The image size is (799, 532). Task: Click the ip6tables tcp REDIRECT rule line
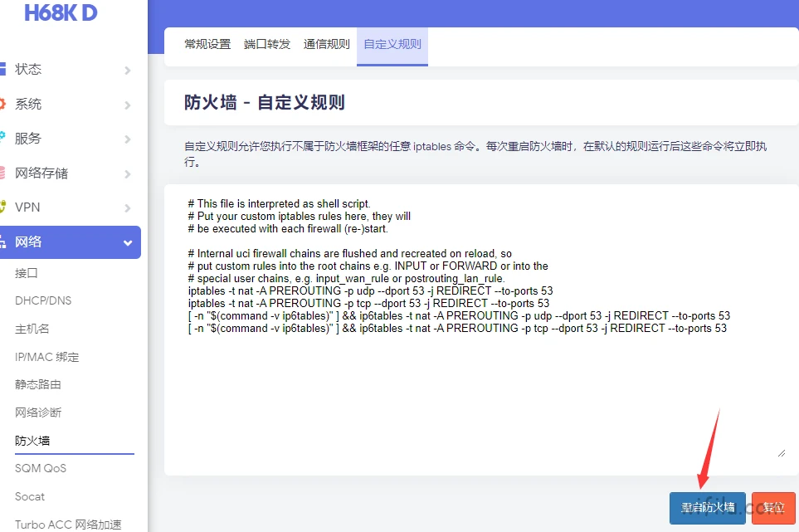pos(458,328)
